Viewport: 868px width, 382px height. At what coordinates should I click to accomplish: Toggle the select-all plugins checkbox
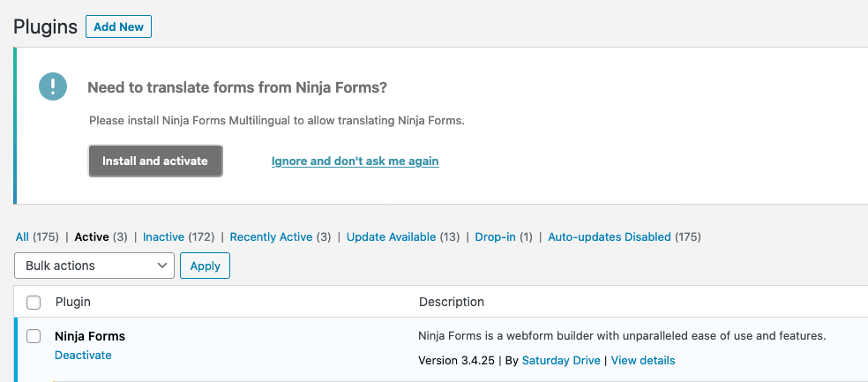(x=34, y=303)
